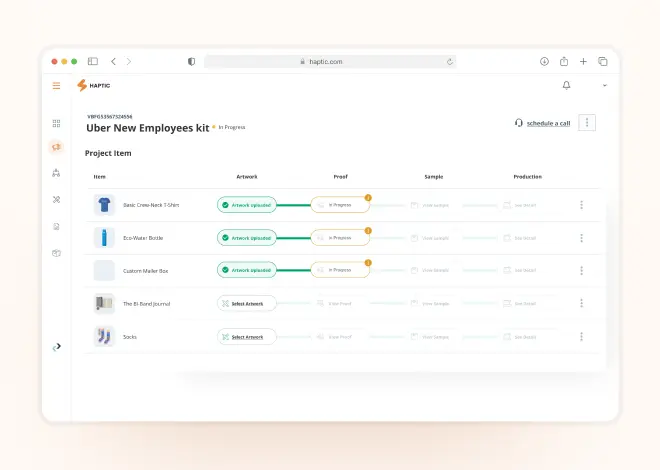Viewport: 660px width, 470px height.
Task: Show the tab overview icon
Action: coord(603,61)
